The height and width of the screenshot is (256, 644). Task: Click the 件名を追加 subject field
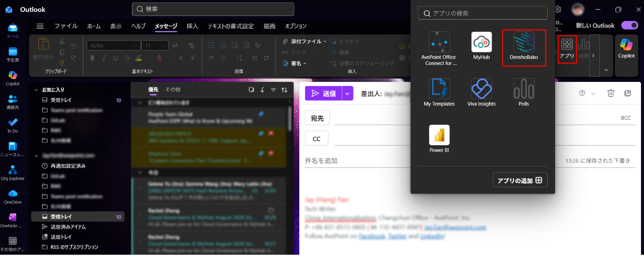433,161
